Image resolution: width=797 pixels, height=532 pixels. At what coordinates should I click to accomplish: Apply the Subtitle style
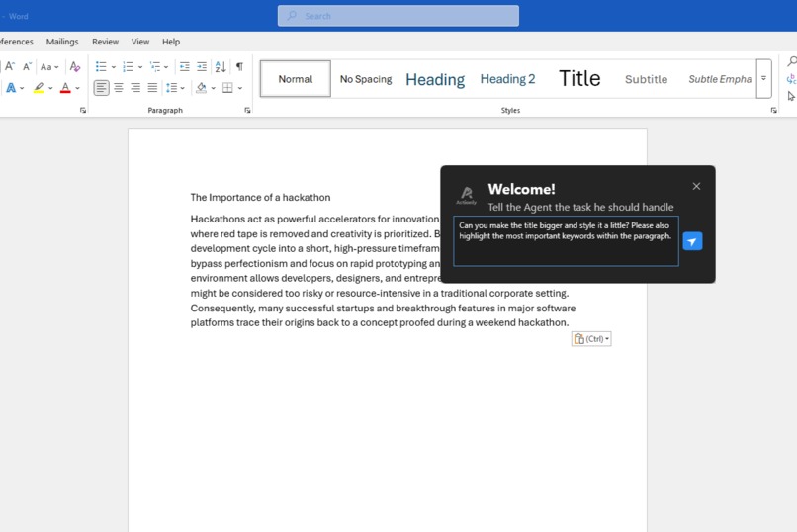646,79
